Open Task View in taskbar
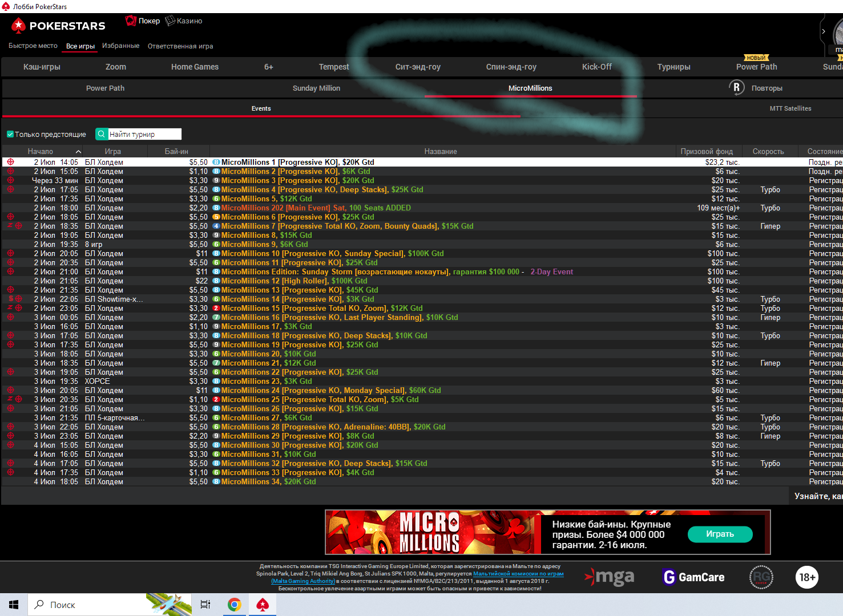The width and height of the screenshot is (843, 616). pyautogui.click(x=205, y=605)
